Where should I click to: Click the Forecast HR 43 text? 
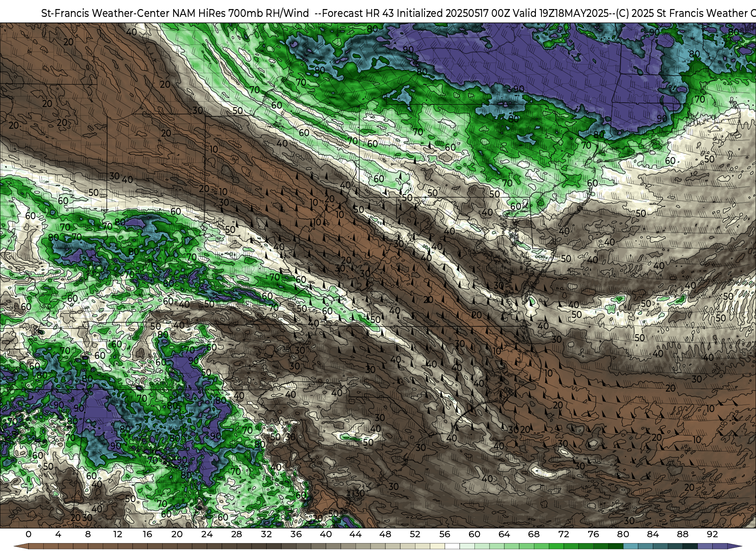tap(358, 13)
